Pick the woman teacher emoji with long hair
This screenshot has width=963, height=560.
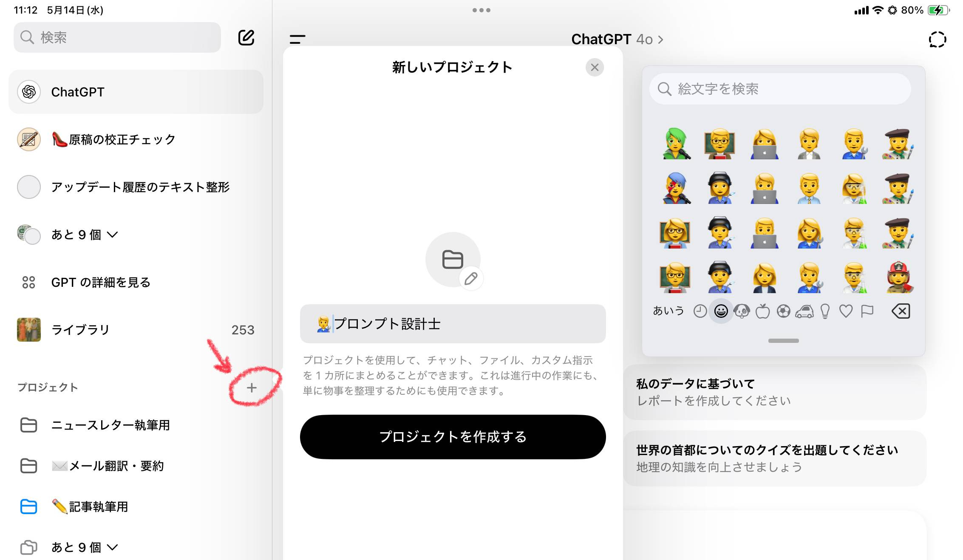[676, 233]
